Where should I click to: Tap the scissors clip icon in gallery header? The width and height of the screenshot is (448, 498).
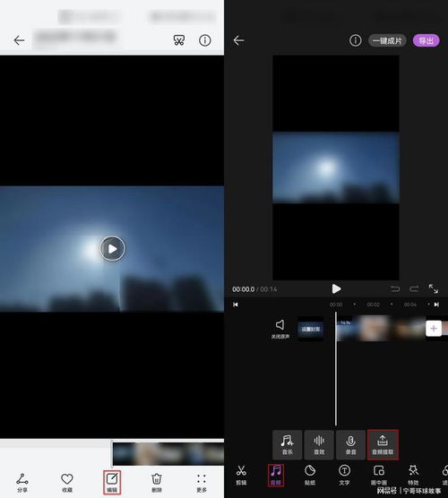point(179,40)
